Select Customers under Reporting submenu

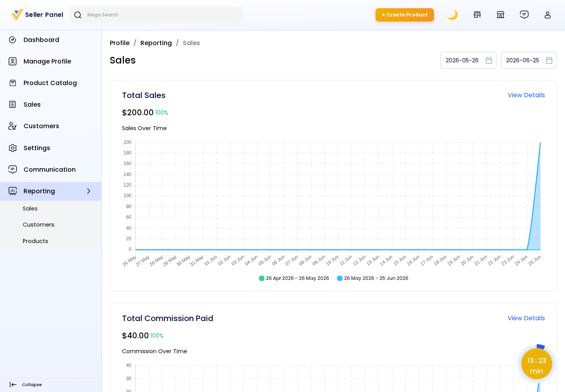click(38, 225)
